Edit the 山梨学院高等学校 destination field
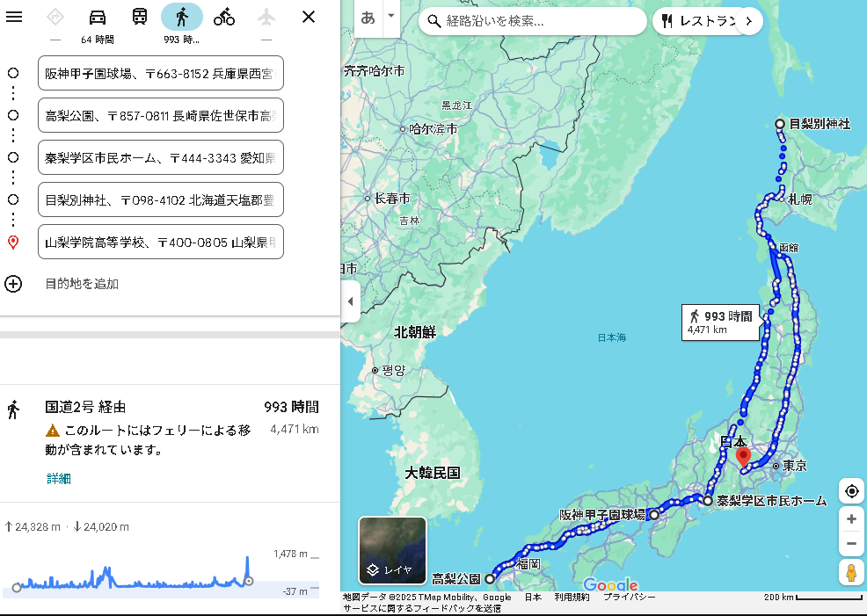867x616 pixels. click(x=160, y=242)
